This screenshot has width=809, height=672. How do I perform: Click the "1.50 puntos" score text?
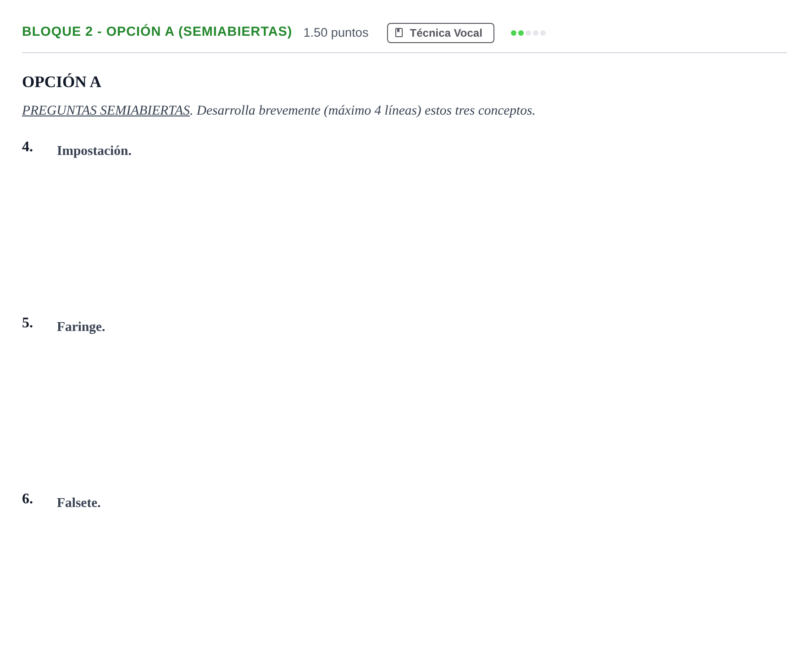(336, 33)
